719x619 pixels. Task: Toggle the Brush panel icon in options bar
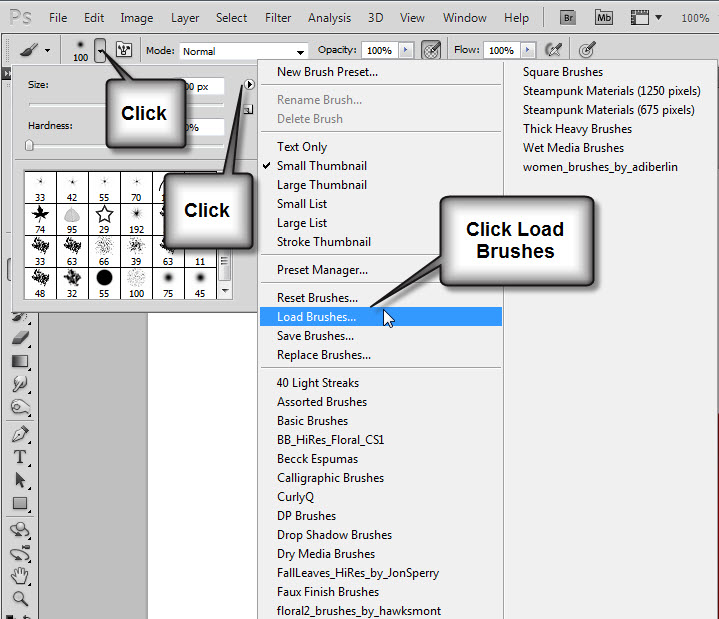(124, 50)
